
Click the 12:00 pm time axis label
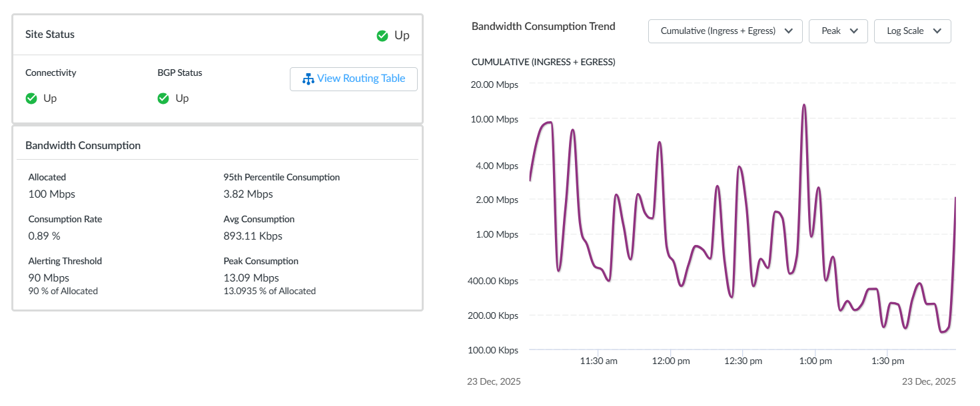[670, 361]
